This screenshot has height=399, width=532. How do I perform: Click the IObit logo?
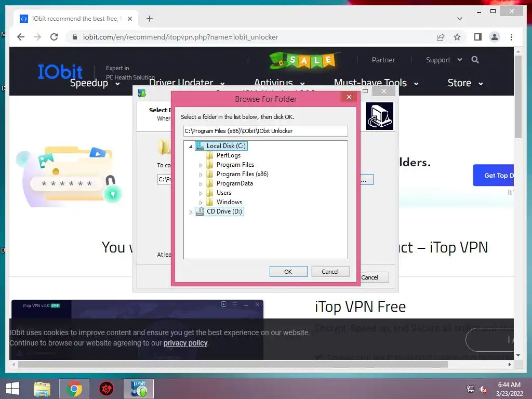tap(60, 72)
